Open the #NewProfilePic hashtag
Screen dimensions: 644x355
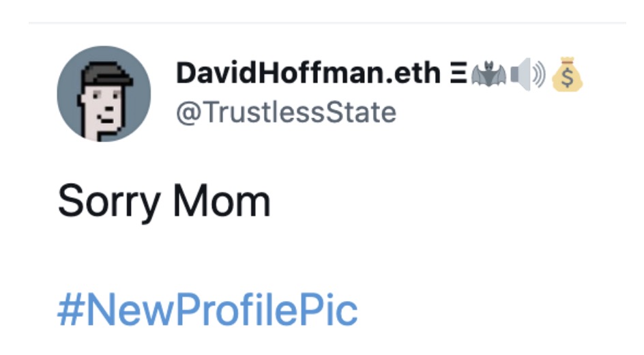pos(207,311)
